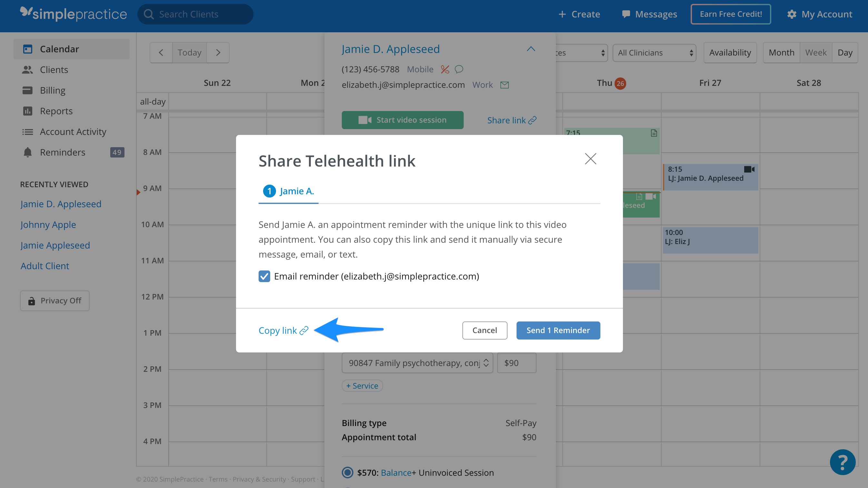Click the email envelope icon next to Work
Image resolution: width=868 pixels, height=488 pixels.
504,85
